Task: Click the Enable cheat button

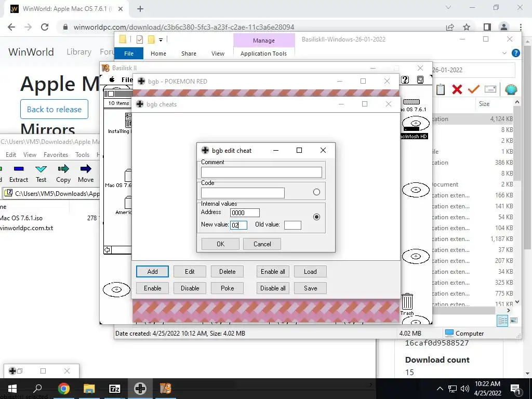Action: pyautogui.click(x=152, y=288)
